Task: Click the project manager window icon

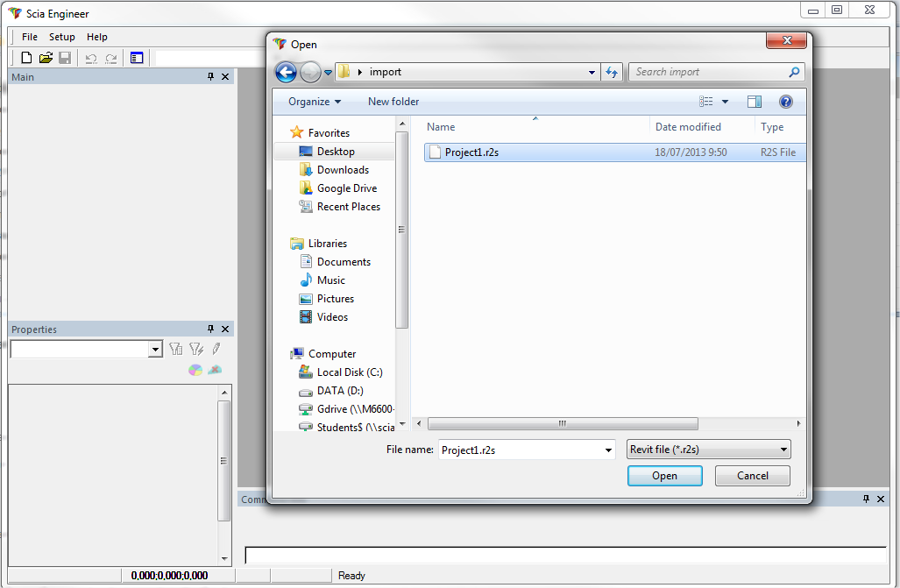Action: coord(137,58)
